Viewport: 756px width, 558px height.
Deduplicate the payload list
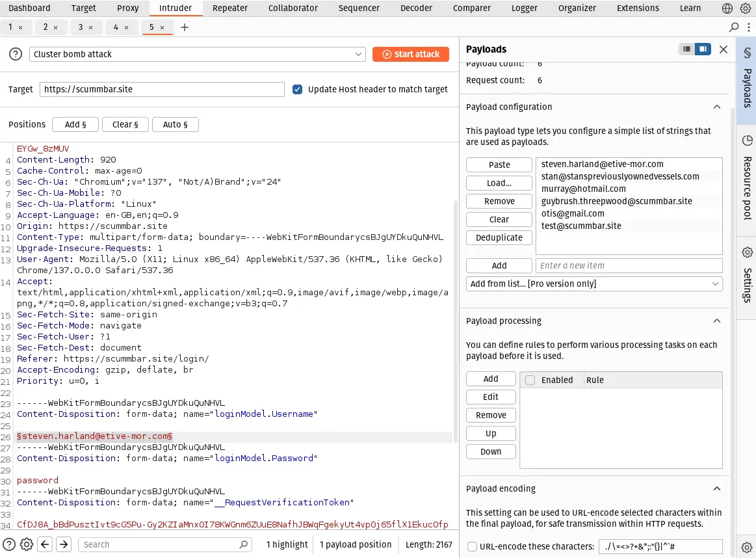pyautogui.click(x=499, y=237)
